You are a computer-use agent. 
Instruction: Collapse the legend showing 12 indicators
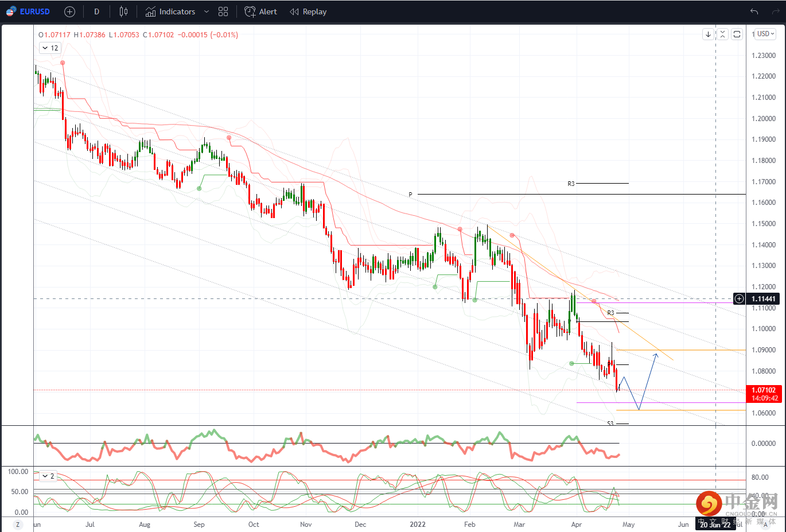pos(50,48)
